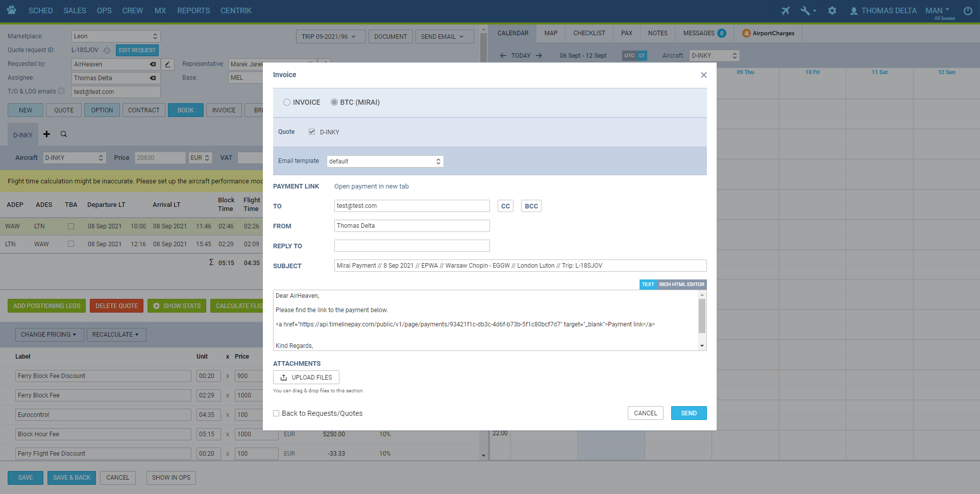Click plus icon next to D-INKY tab

click(x=46, y=134)
